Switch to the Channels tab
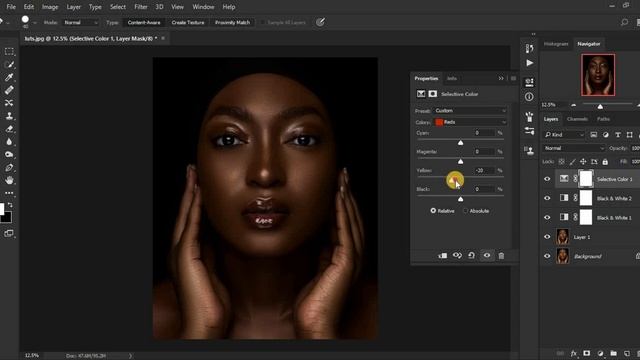Image resolution: width=640 pixels, height=360 pixels. point(577,119)
